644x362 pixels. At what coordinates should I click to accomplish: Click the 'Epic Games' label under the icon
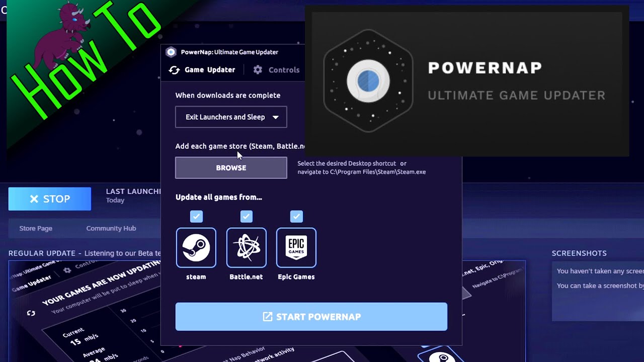click(x=296, y=277)
